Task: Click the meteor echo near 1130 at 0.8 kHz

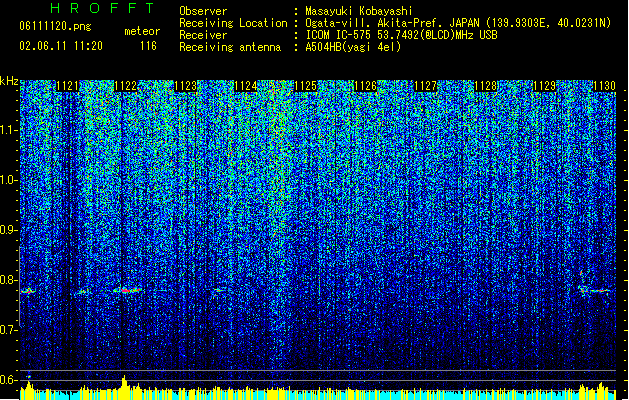Action: click(x=594, y=290)
